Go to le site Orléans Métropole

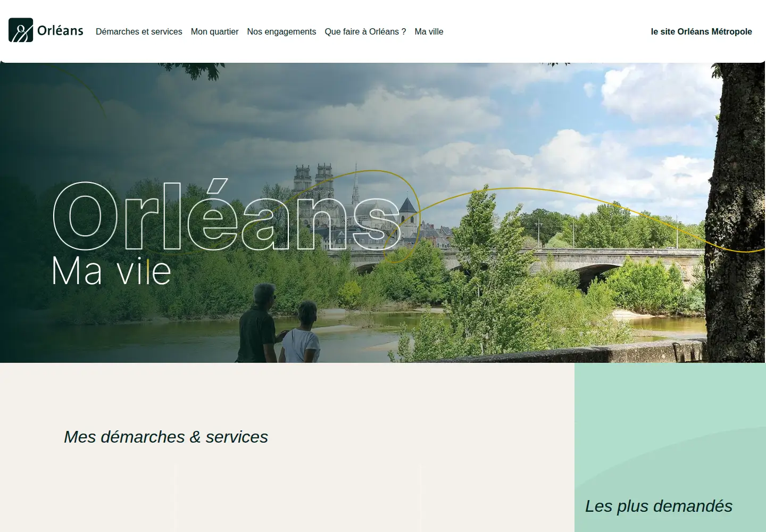701,32
